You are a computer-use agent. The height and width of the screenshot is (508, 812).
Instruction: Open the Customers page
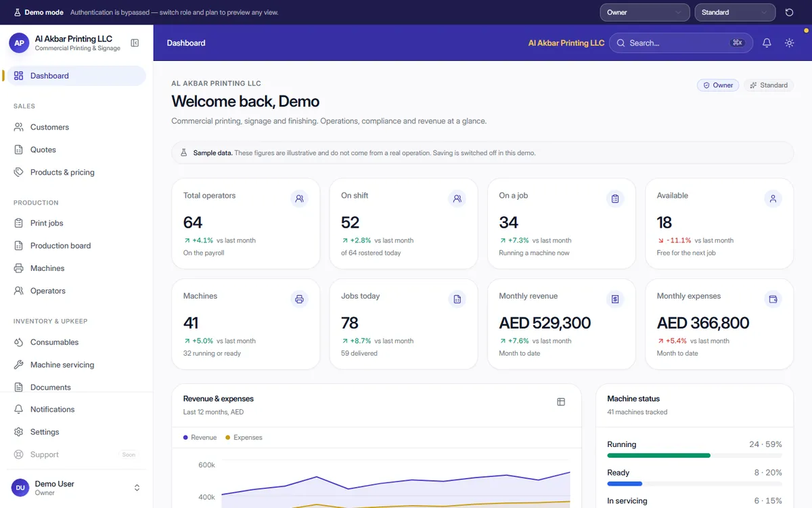[x=76, y=127]
